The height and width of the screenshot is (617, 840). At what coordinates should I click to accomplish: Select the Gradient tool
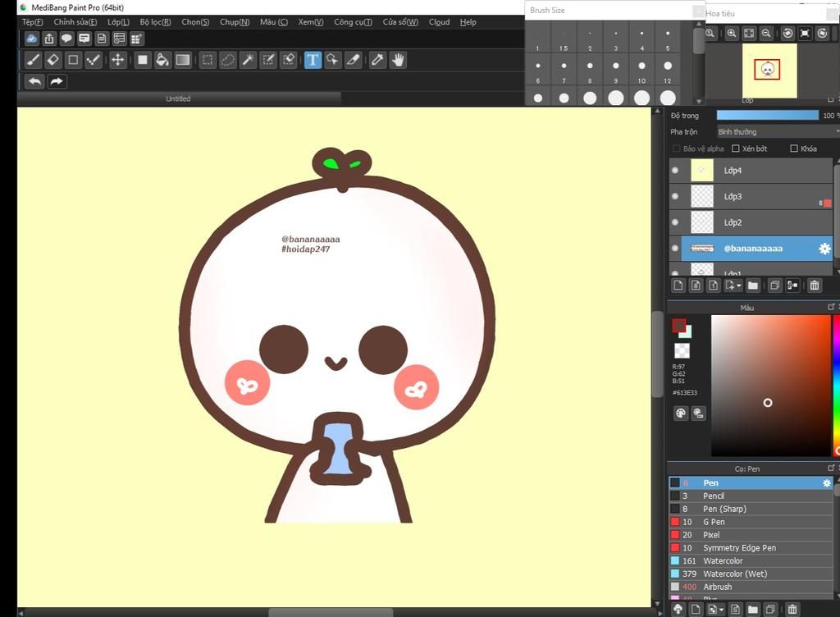point(183,60)
